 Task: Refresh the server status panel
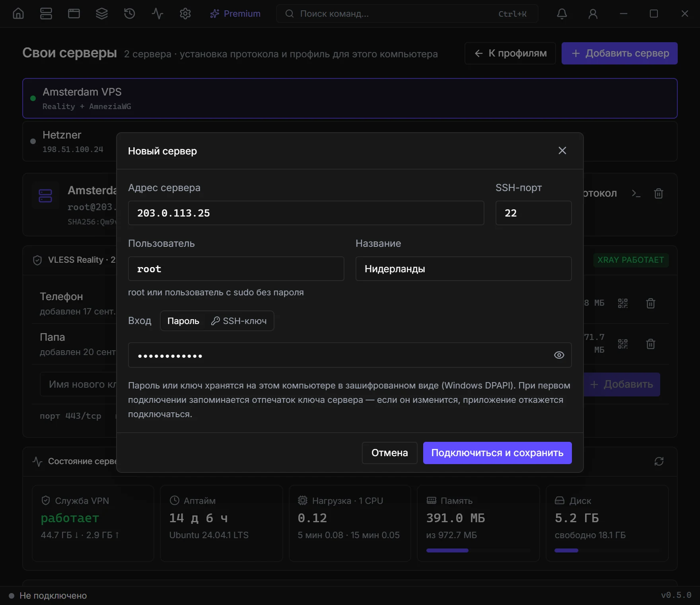[659, 461]
